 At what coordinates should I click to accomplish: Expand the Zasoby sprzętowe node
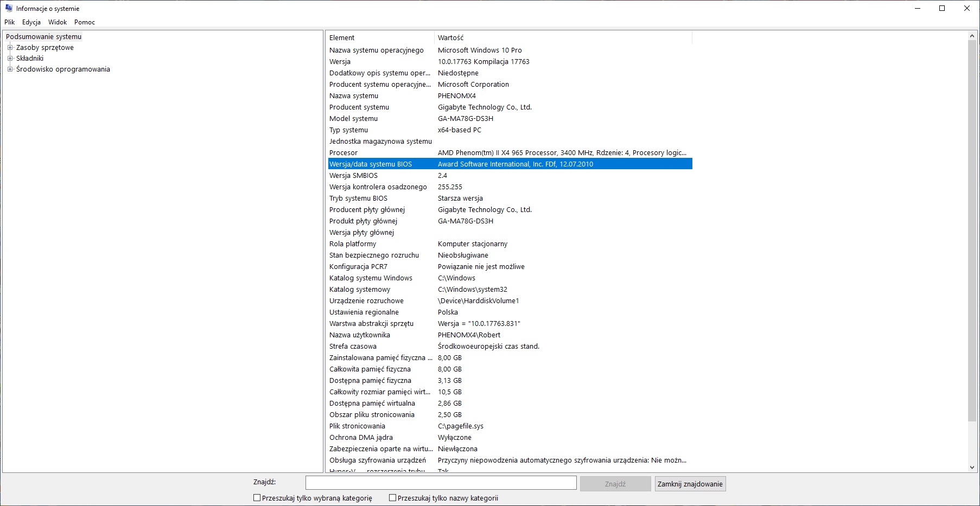[10, 48]
